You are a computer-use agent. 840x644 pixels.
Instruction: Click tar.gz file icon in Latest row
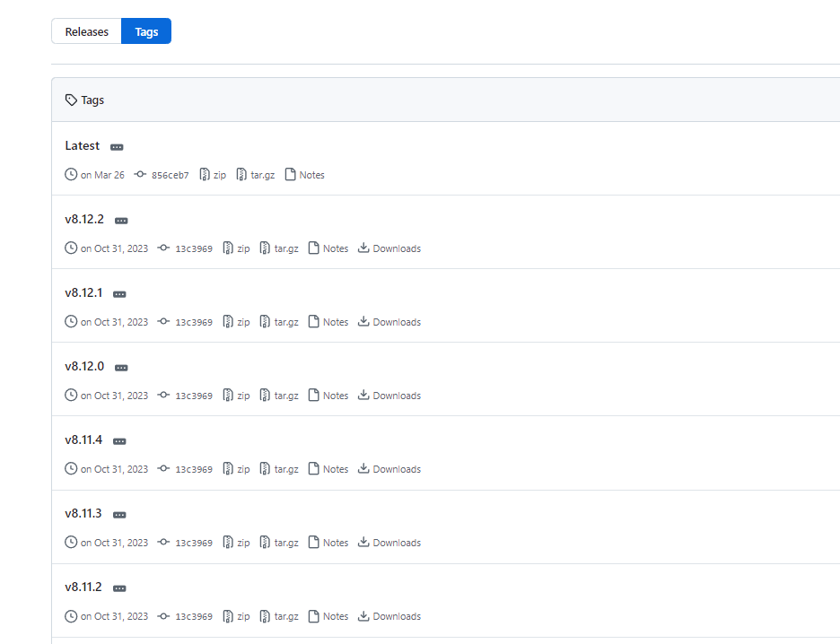point(241,175)
